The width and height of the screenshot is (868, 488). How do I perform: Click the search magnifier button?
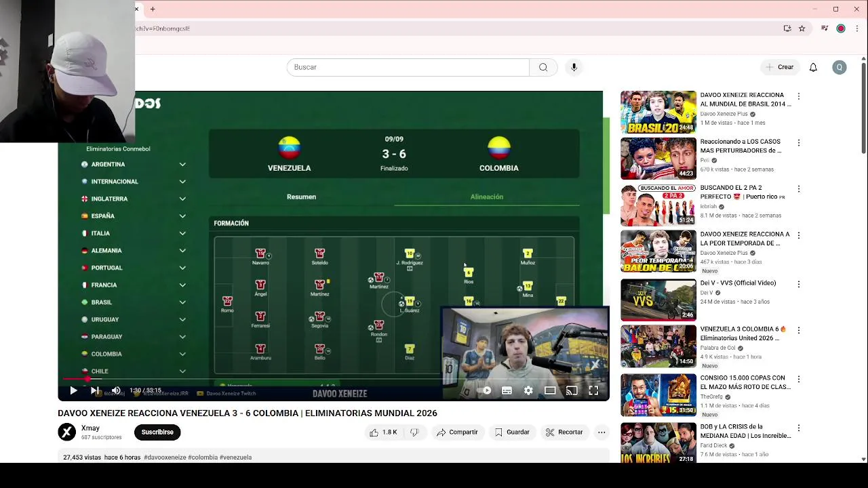pos(543,67)
